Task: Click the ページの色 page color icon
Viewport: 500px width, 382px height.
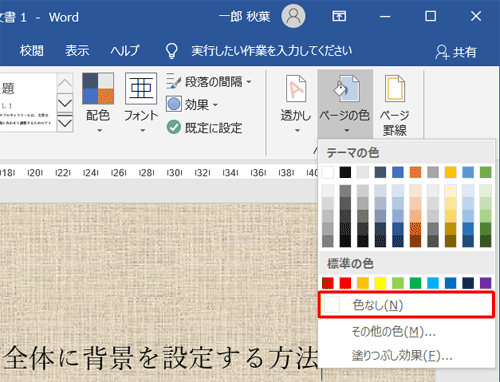Action: coord(346,89)
